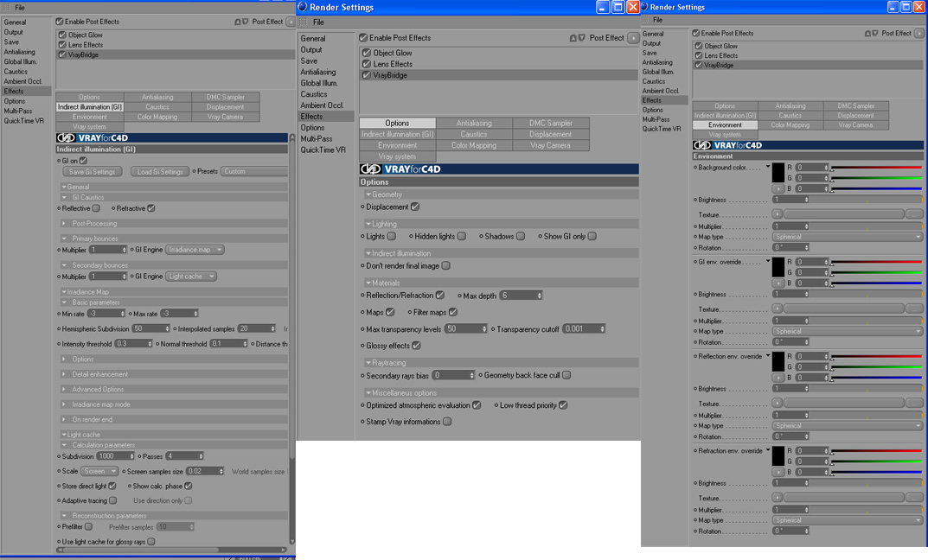Image resolution: width=928 pixels, height=560 pixels.
Task: Click the Max depth value field
Action: (521, 296)
